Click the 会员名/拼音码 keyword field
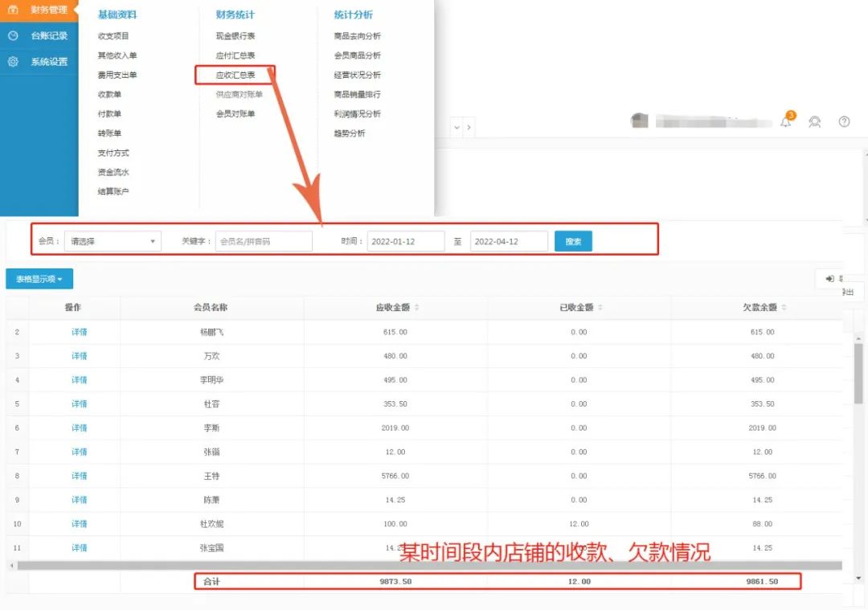This screenshot has width=868, height=610. coord(264,241)
